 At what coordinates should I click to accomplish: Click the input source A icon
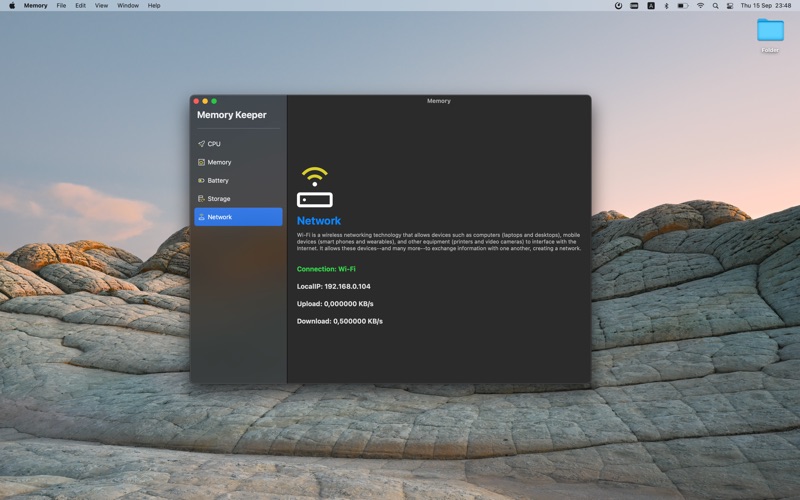[x=651, y=6]
